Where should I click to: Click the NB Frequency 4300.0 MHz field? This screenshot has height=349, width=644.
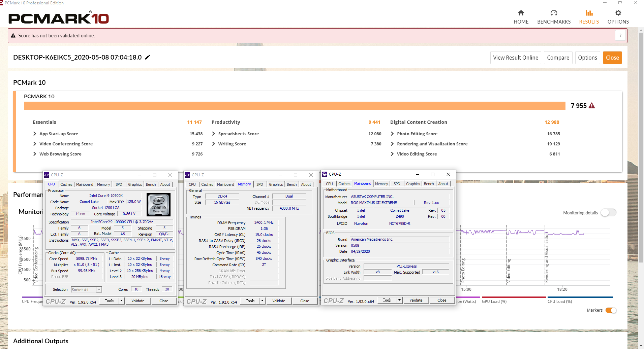coord(289,208)
